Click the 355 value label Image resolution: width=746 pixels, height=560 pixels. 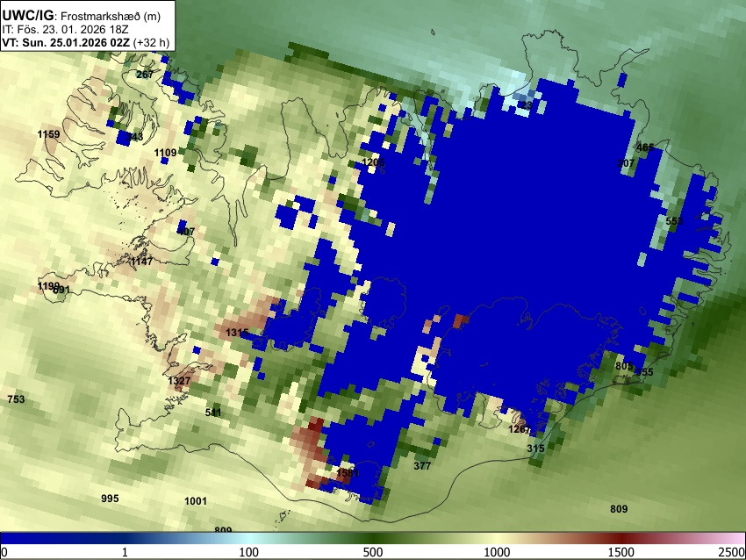(645, 372)
